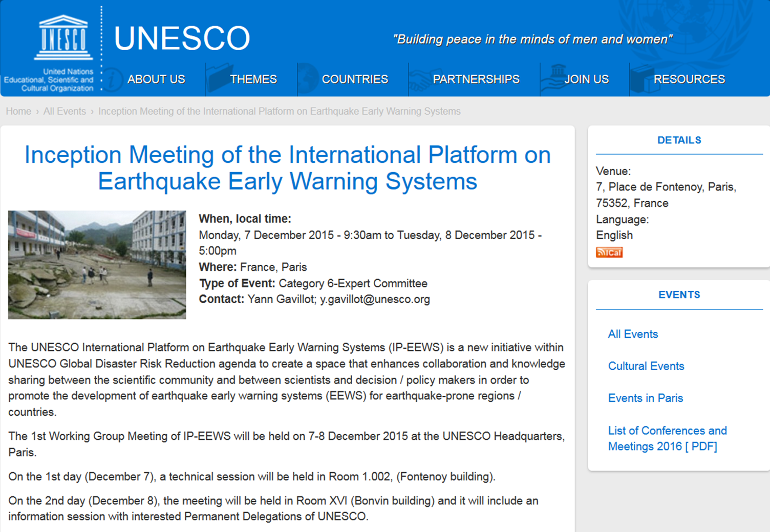Select PARTNERSHIPS in the navigation bar
The image size is (770, 532).
pyautogui.click(x=476, y=79)
